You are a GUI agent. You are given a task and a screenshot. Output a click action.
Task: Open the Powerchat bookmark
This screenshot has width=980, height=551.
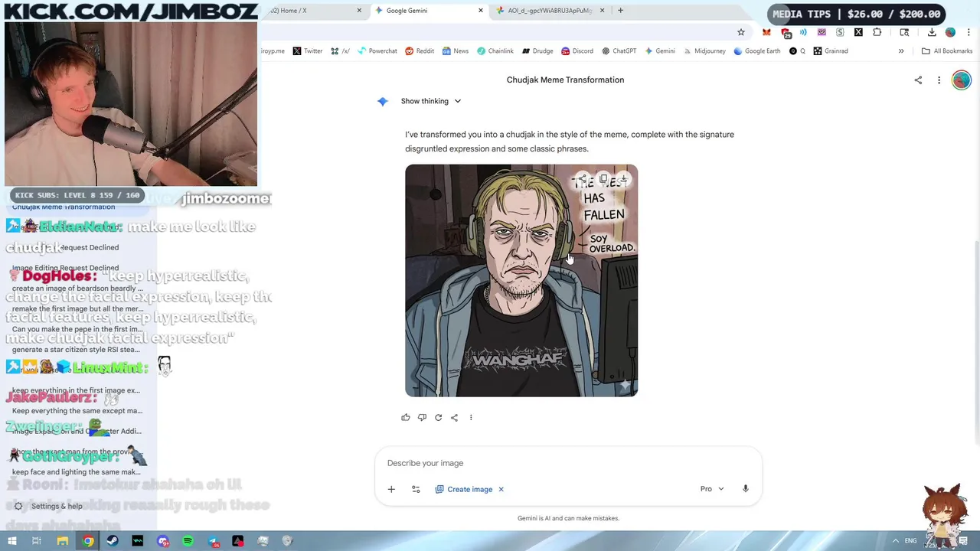(377, 51)
